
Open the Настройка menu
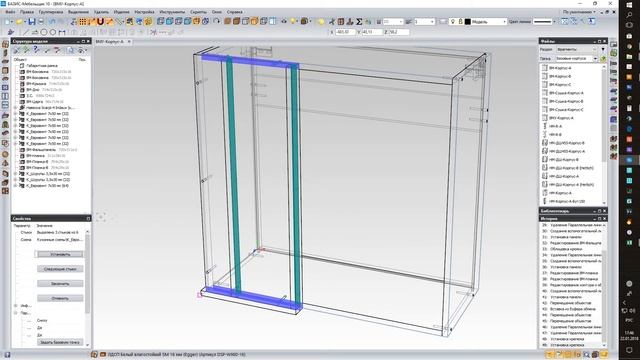coord(144,12)
